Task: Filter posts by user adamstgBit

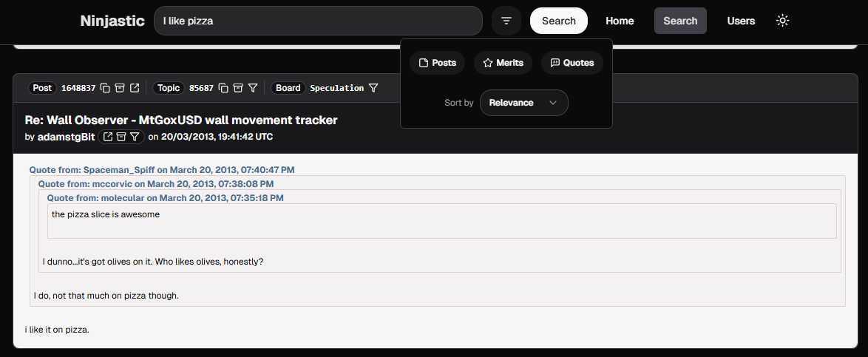Action: (135, 137)
